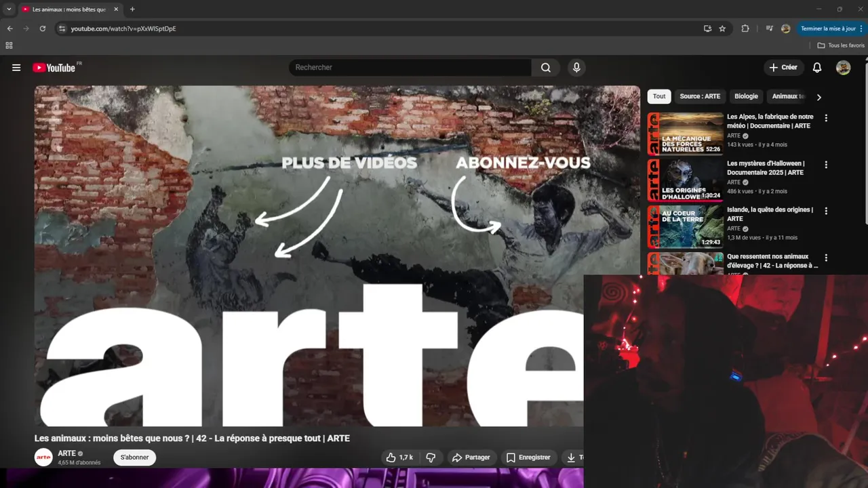Click the browser address bar URL
The image size is (868, 488).
123,28
